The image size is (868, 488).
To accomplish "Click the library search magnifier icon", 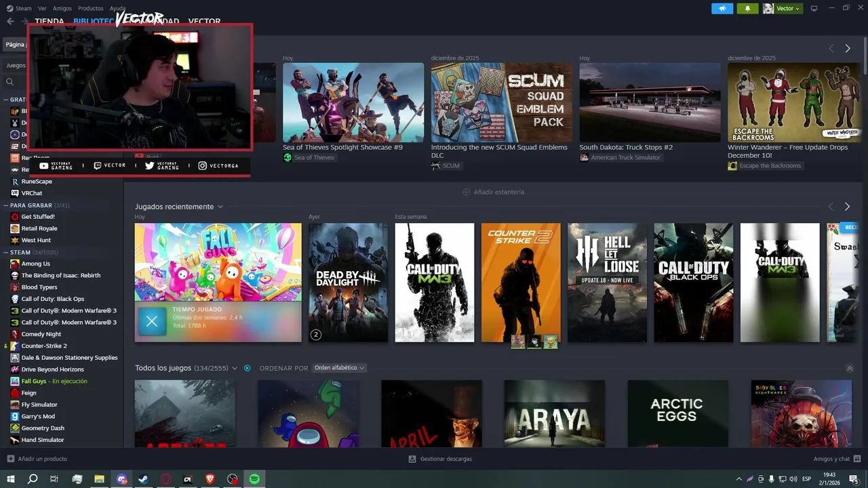I will (x=10, y=82).
